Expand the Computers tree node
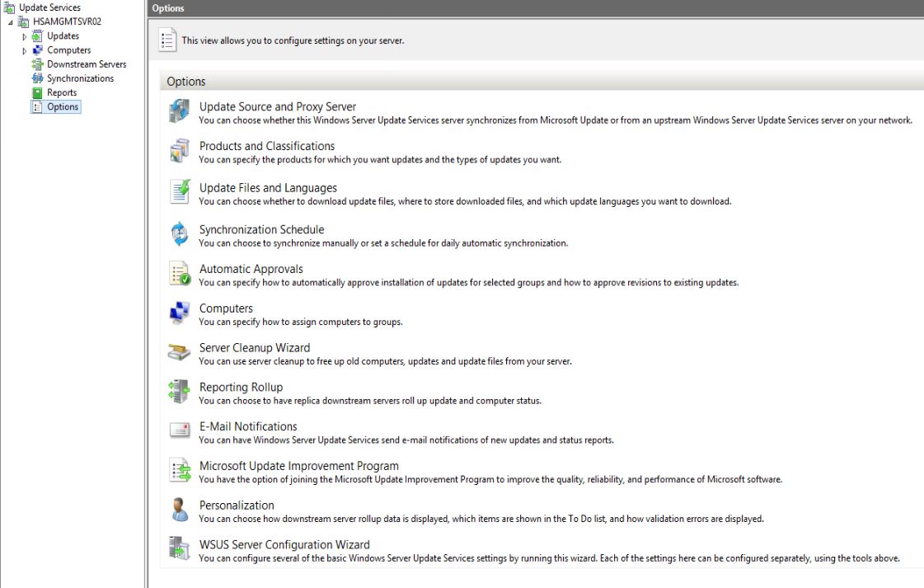 24,51
